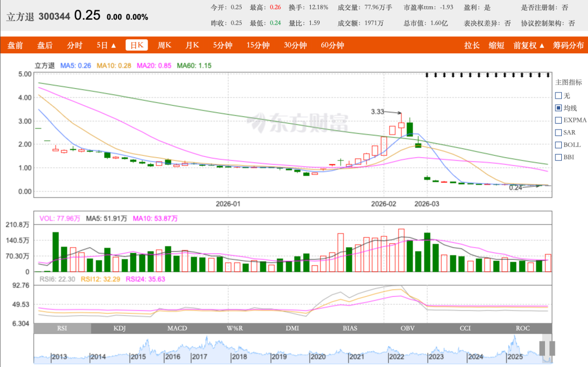The height and width of the screenshot is (367, 588).
Task: Click the 拉长 stretch button
Action: tap(471, 46)
